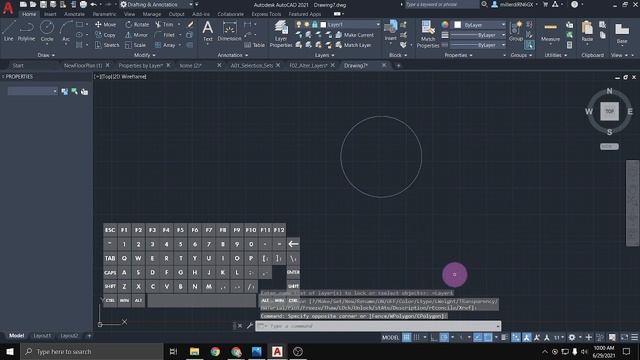
Task: Open the Insert ribbon tab
Action: coord(50,14)
